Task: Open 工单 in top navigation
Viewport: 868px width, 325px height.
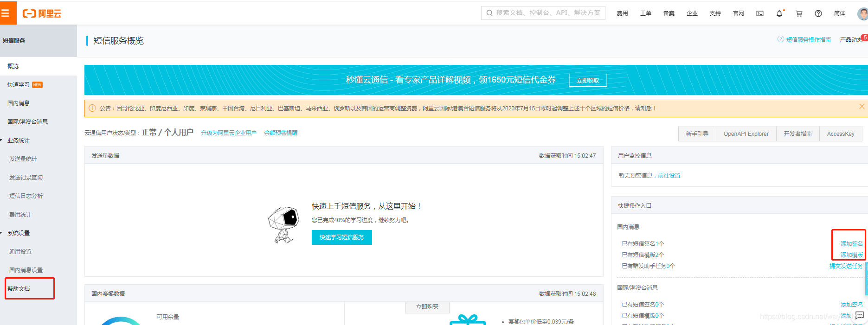Action: tap(645, 13)
